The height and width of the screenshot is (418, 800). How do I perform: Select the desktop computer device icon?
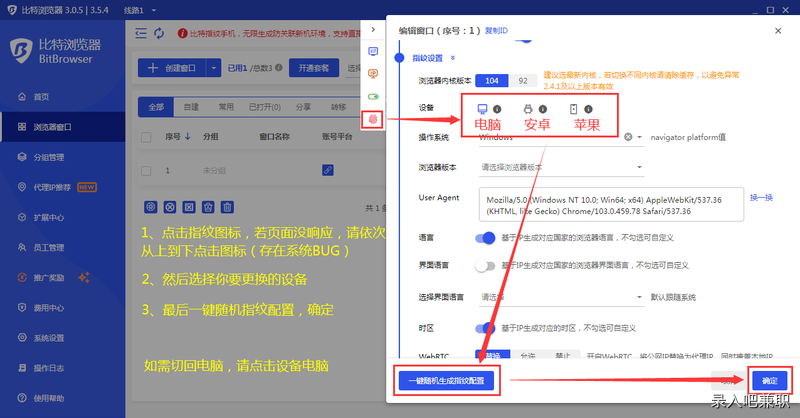pos(482,109)
